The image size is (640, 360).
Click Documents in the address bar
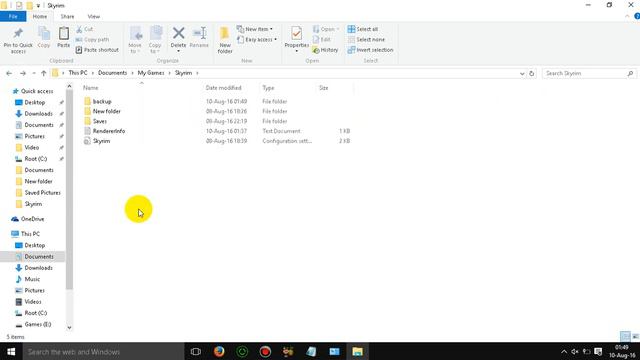(112, 73)
